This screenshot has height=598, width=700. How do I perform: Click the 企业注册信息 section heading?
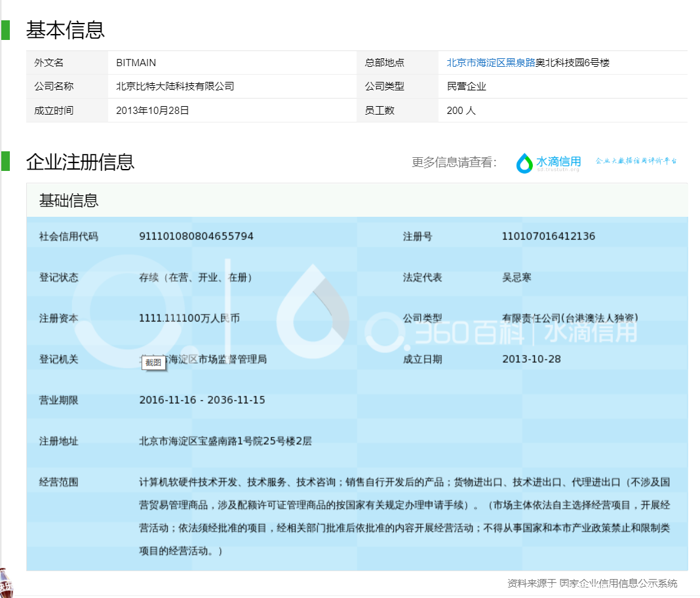tap(80, 162)
